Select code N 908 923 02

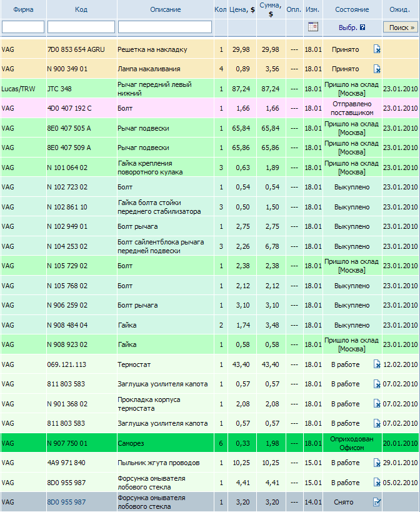point(67,344)
